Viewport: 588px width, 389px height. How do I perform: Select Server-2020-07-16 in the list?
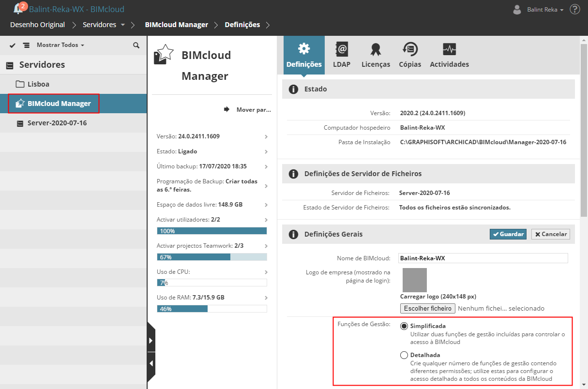coord(73,123)
